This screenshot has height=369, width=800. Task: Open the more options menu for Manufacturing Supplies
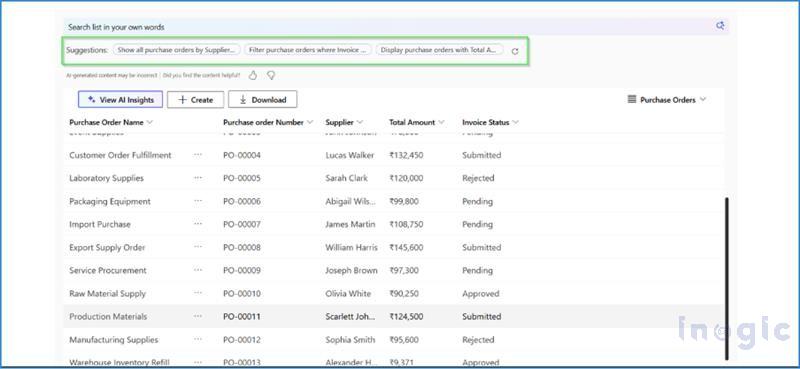click(x=198, y=339)
